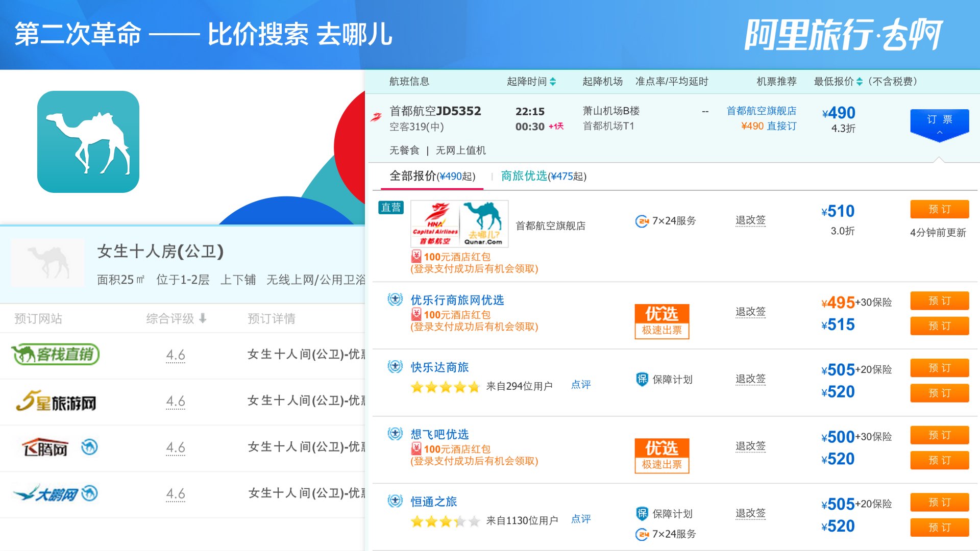The image size is (980, 551).
Task: Click the 保障计划 shield icon for 快乐达商旅
Action: 642,379
